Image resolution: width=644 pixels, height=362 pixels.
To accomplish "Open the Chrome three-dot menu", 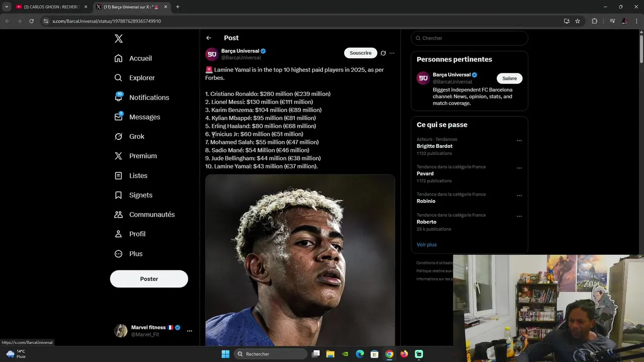I will pyautogui.click(x=636, y=21).
